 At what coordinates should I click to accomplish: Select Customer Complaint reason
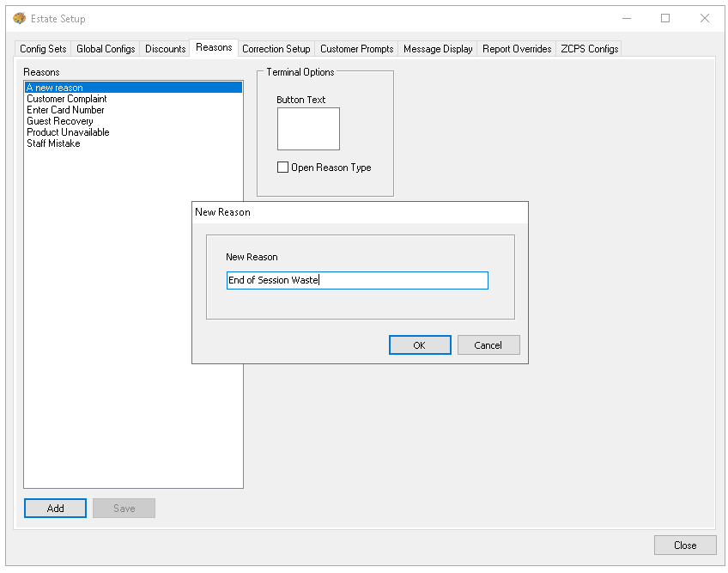[67, 99]
